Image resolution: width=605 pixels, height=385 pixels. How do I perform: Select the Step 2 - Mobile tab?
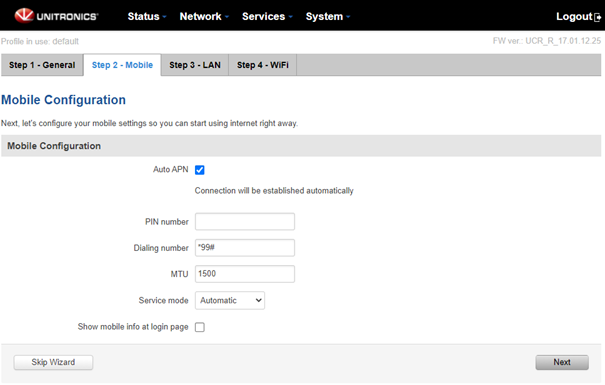click(122, 65)
